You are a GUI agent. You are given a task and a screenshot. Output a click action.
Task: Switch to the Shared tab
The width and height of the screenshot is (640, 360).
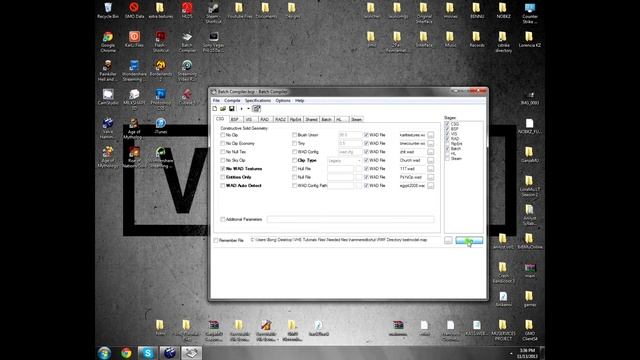311,119
